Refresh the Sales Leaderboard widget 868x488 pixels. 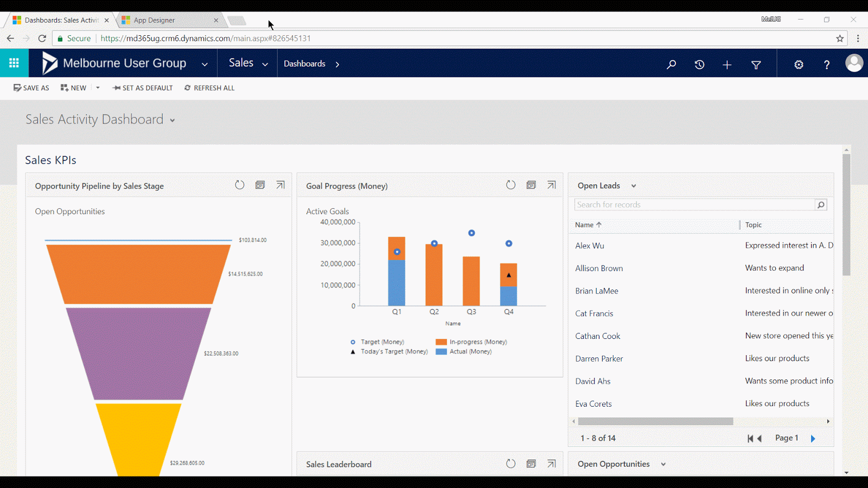pos(510,464)
